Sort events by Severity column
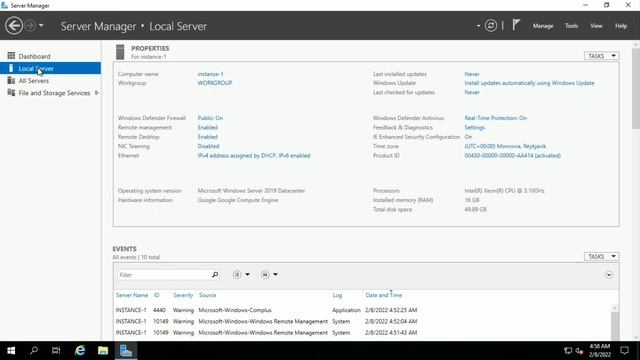Image resolution: width=640 pixels, height=360 pixels. pyautogui.click(x=183, y=295)
